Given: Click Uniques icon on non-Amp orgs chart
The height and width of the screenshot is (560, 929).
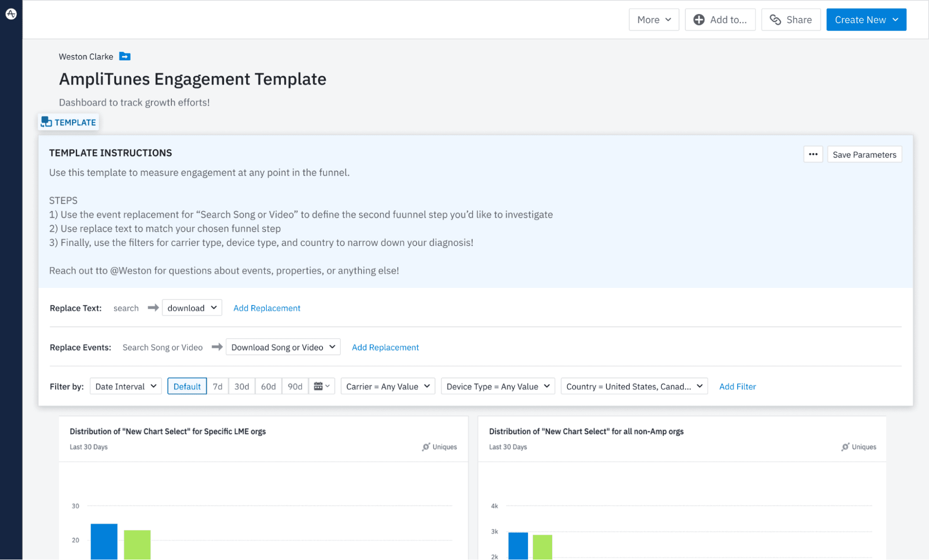Looking at the screenshot, I should [x=845, y=447].
